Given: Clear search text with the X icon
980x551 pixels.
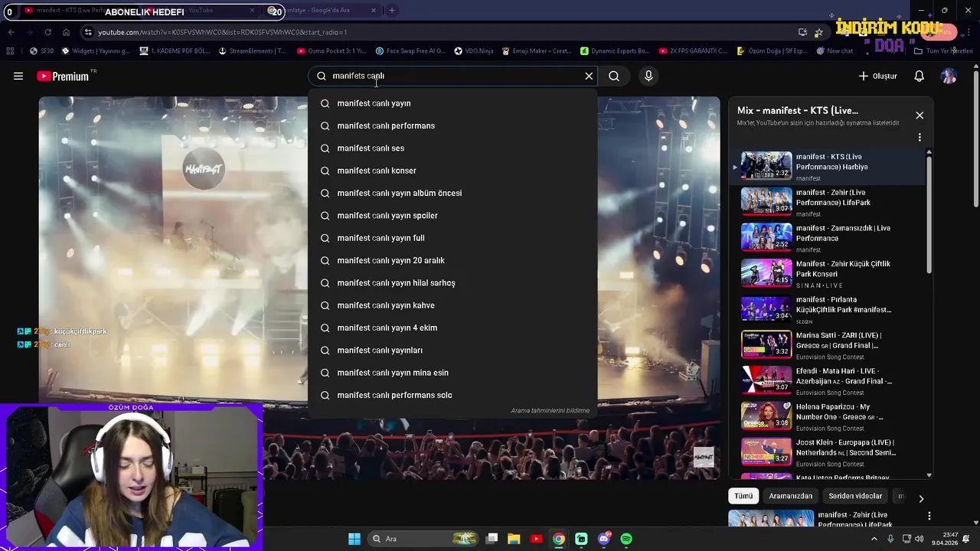Looking at the screenshot, I should point(589,76).
